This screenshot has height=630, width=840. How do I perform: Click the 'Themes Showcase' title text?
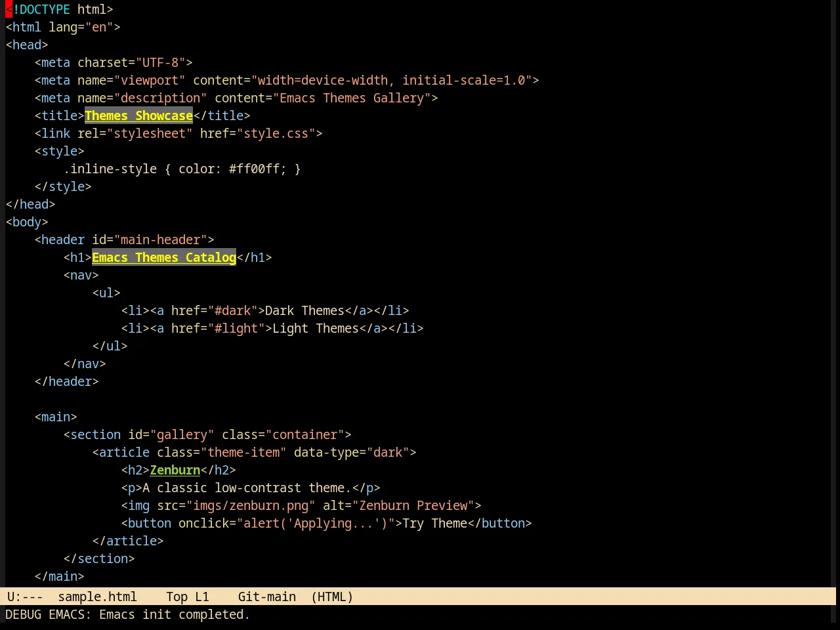tap(138, 115)
